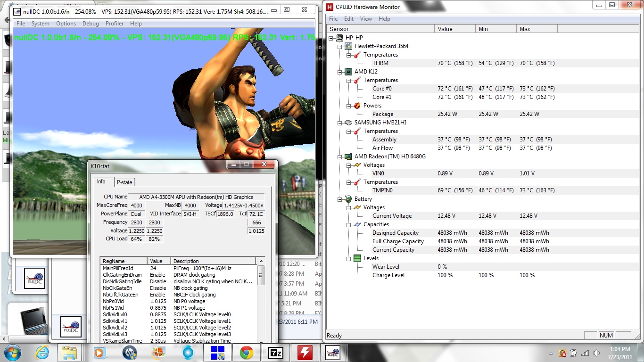Click the volume speaker icon in system tray
The image size is (644, 362).
[x=596, y=353]
